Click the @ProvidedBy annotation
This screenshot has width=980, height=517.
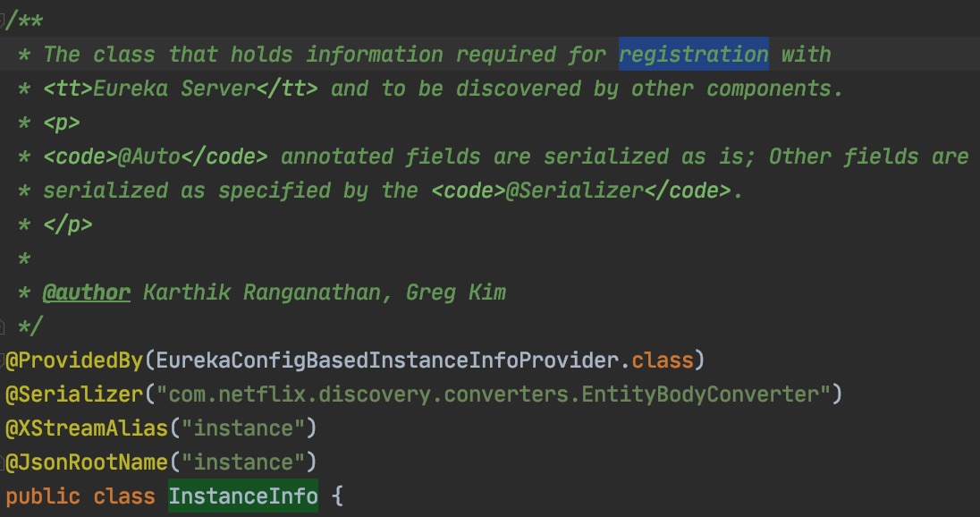click(74, 360)
